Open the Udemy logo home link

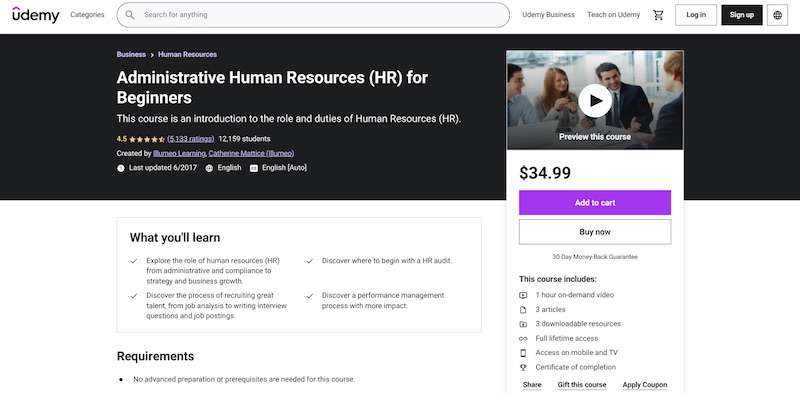(x=35, y=15)
